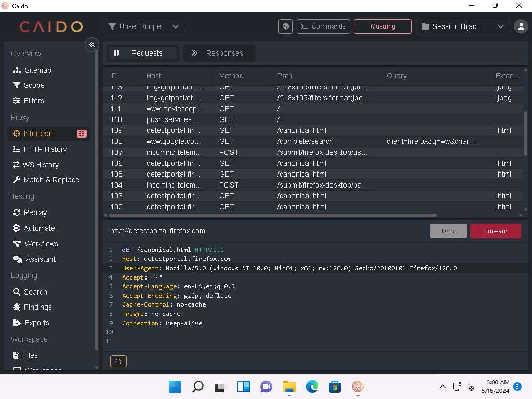This screenshot has height=399, width=532.
Task: Open the Session Hijack project dropdown
Action: pos(462,26)
